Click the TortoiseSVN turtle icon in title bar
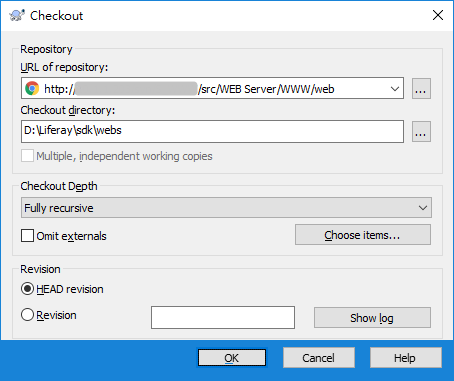Viewport: 454px width, 381px height. click(17, 15)
